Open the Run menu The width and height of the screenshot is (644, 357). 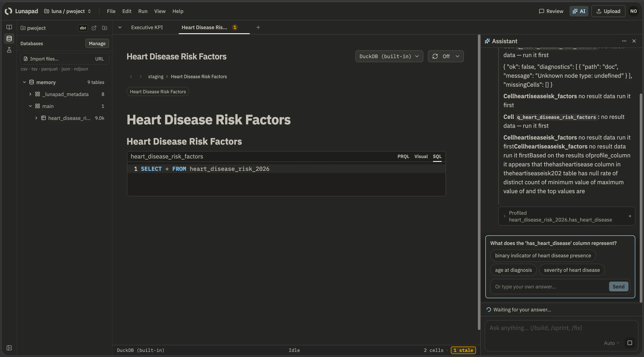pos(143,11)
